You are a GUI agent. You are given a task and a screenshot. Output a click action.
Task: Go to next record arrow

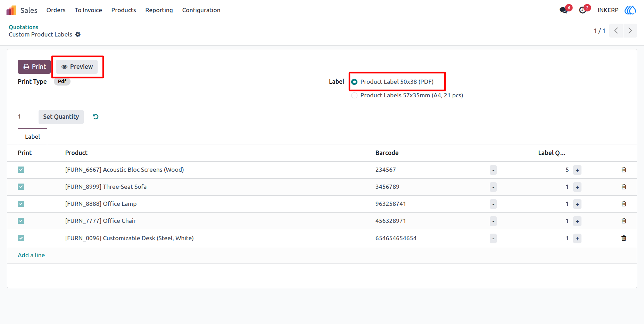point(630,31)
